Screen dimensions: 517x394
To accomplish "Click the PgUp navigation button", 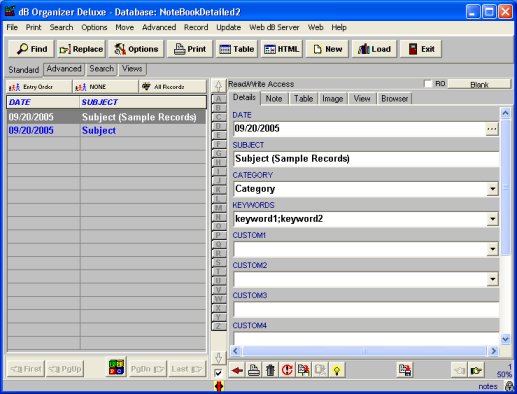I will tap(65, 369).
